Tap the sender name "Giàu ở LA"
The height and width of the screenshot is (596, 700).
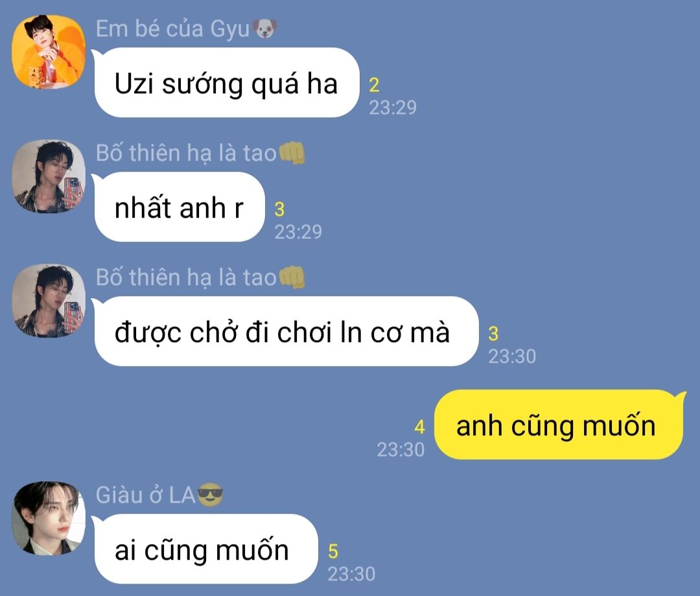coord(146,495)
